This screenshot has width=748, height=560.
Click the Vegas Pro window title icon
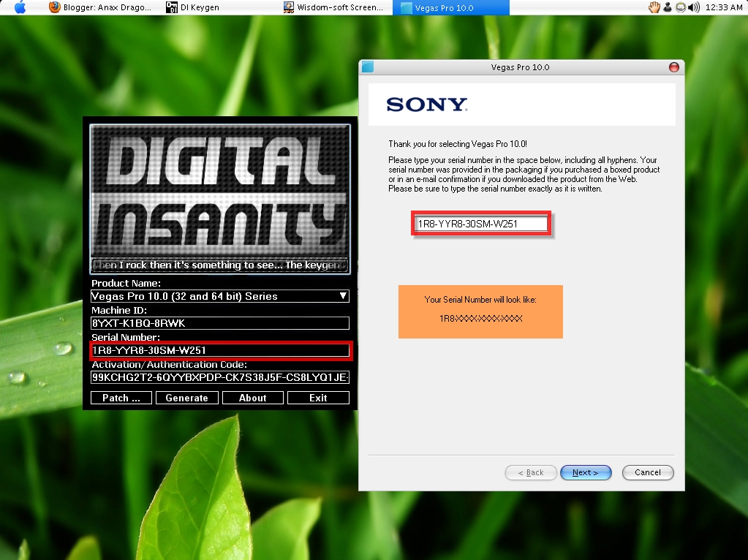tap(368, 67)
